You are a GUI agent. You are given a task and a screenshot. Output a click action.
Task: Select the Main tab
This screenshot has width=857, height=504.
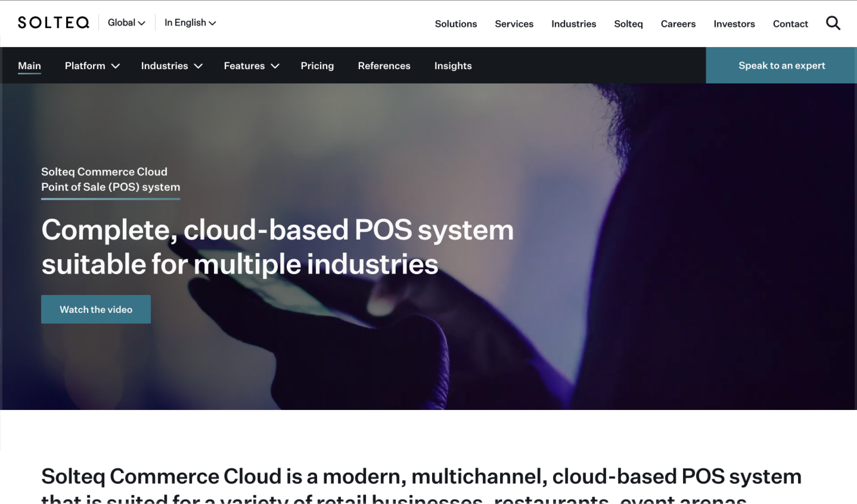pos(29,66)
